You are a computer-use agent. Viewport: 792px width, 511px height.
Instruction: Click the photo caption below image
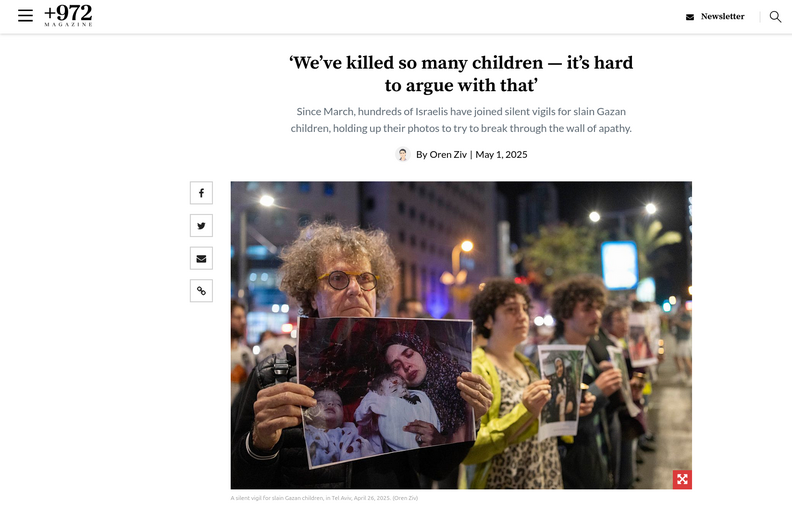coord(324,498)
